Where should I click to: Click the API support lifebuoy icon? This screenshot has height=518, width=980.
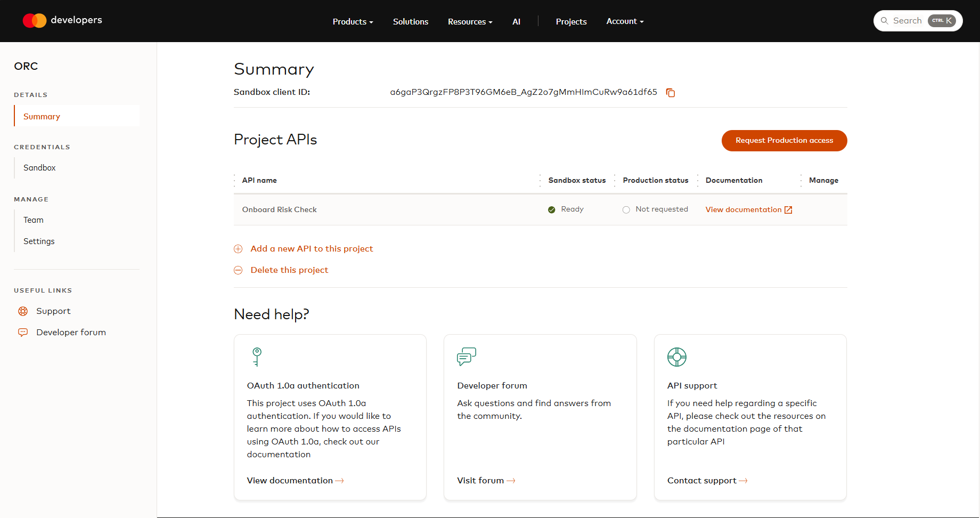pos(677,357)
